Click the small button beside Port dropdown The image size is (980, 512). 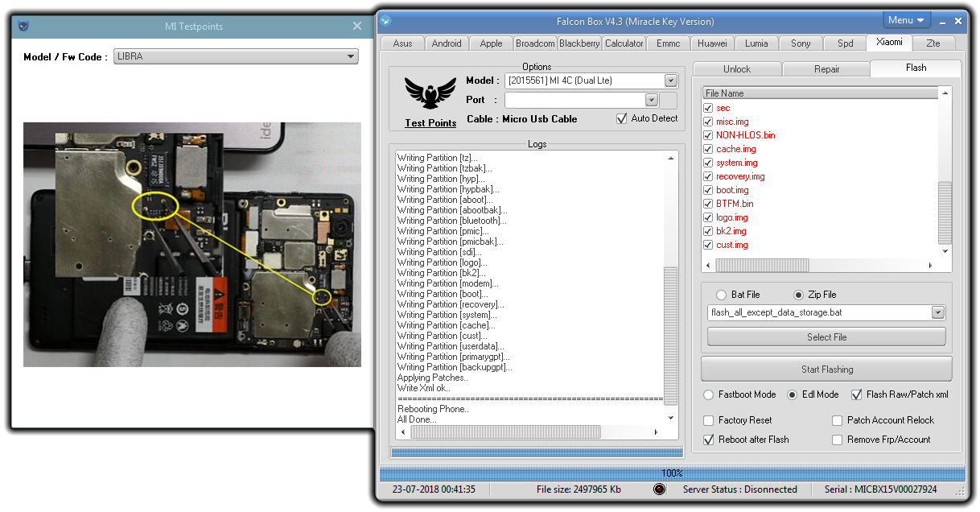point(668,100)
